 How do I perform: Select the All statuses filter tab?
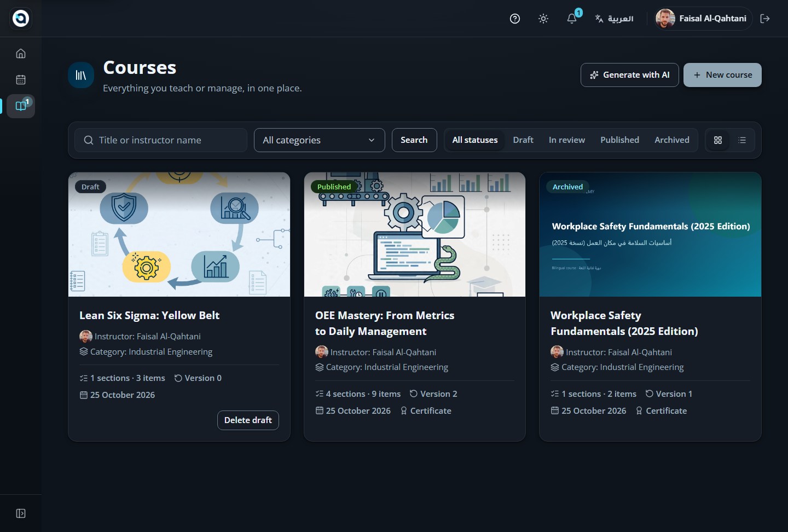475,140
